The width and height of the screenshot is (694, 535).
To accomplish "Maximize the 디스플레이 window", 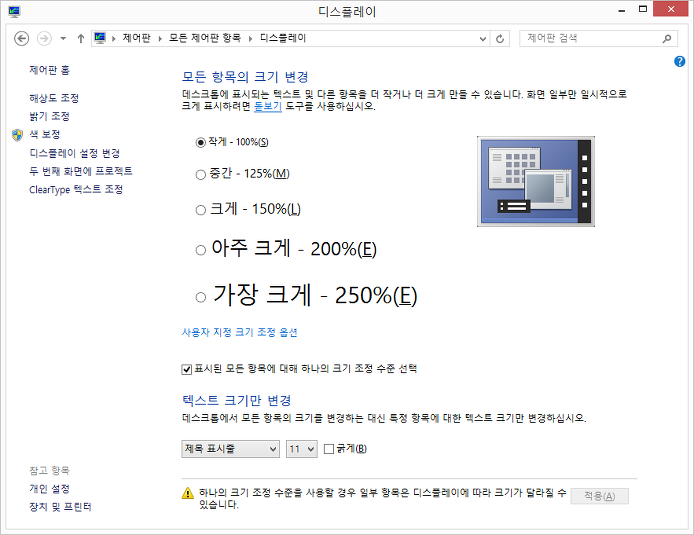I will point(643,9).
